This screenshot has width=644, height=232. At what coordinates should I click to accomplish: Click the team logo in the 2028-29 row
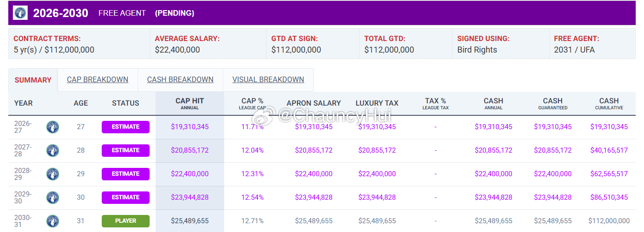53,174
